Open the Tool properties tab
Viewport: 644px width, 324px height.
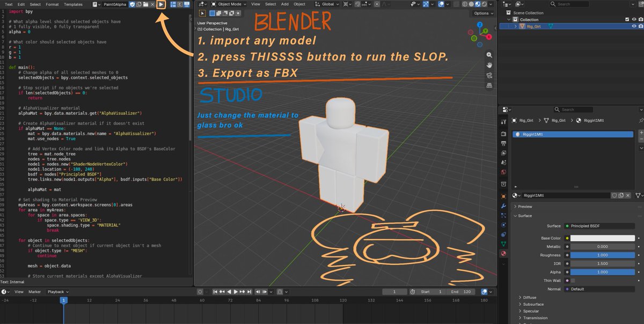coord(503,121)
